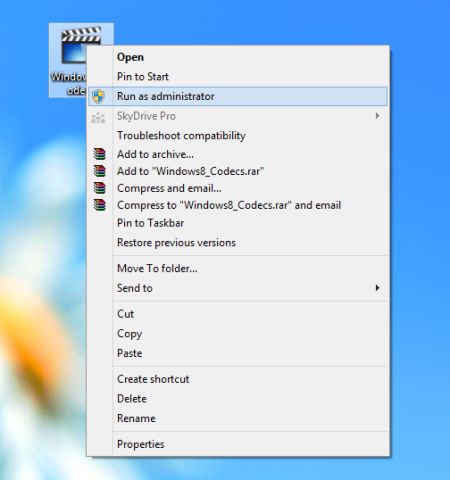Select Compress to "Windows8_Codecs.rar" and email
The height and width of the screenshot is (480, 450).
[x=238, y=205]
